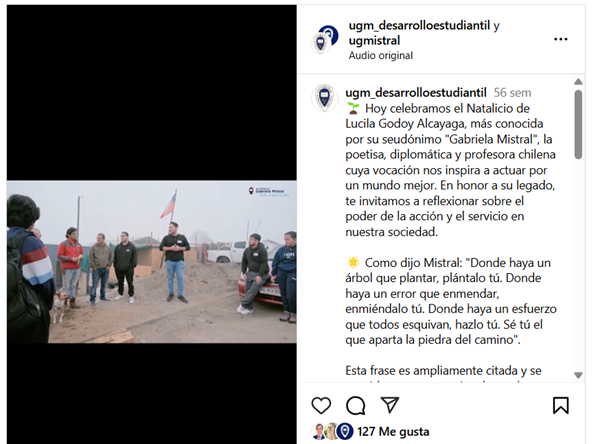Save post with bookmark icon
This screenshot has width=600, height=444.
point(561,405)
